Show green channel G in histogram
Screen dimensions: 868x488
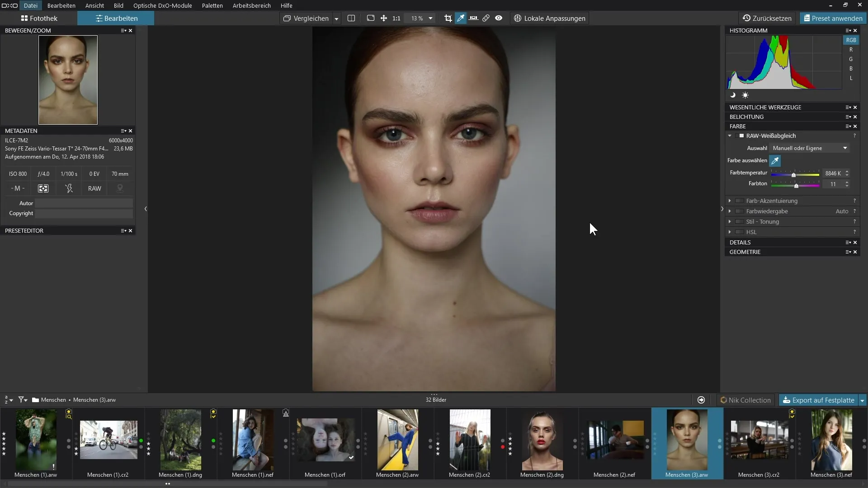tap(851, 59)
